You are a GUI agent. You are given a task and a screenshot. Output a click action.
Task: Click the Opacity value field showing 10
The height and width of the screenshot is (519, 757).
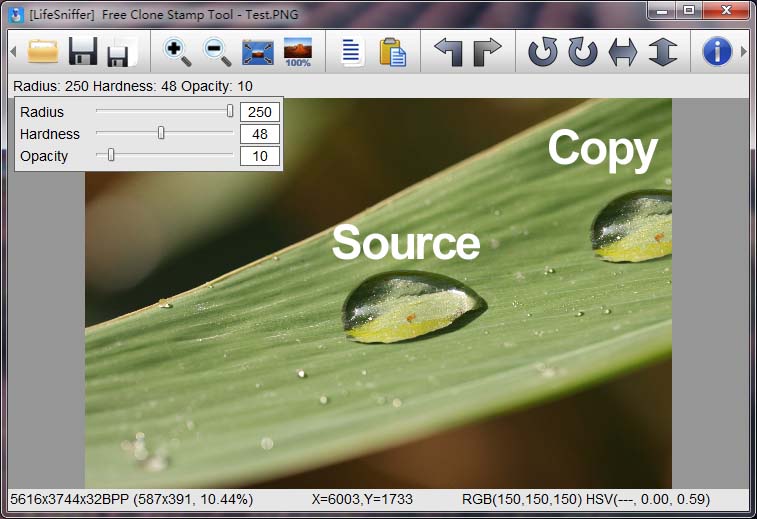(260, 156)
